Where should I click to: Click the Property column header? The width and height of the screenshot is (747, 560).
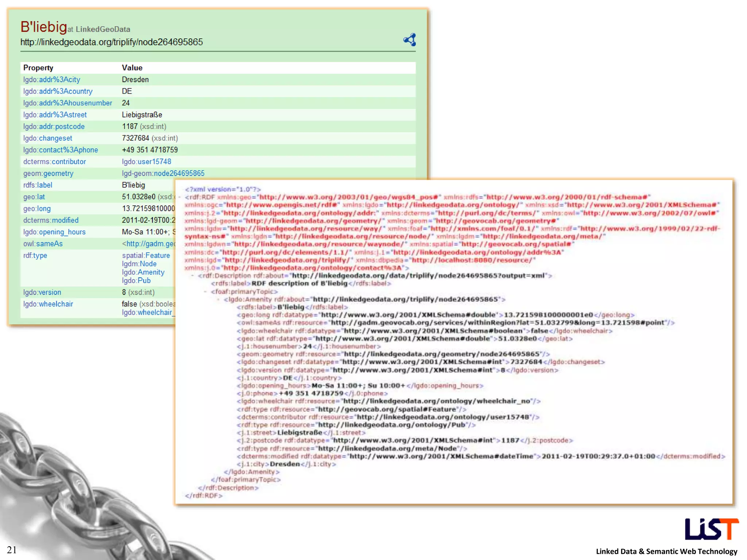38,68
